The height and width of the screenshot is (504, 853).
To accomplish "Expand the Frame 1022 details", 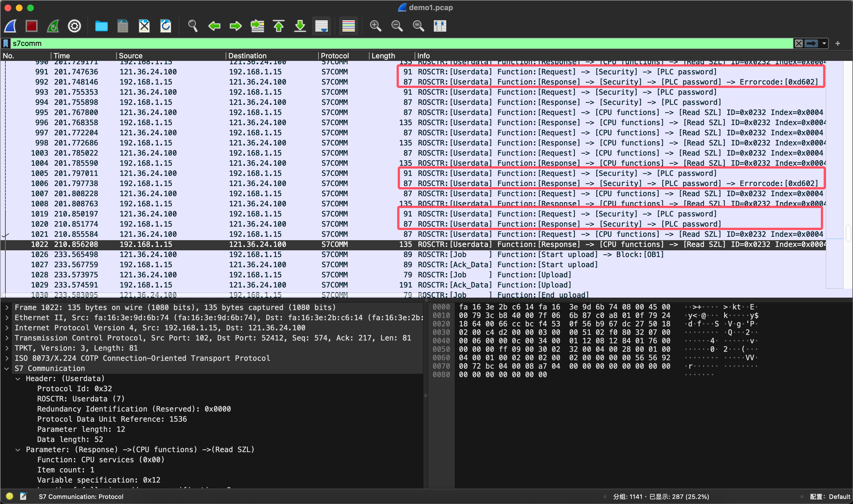I will pyautogui.click(x=7, y=308).
